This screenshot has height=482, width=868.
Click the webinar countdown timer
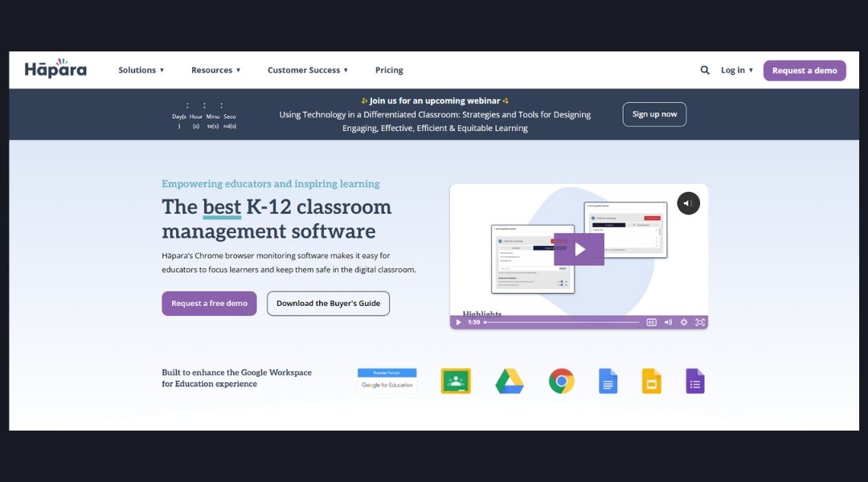click(204, 115)
